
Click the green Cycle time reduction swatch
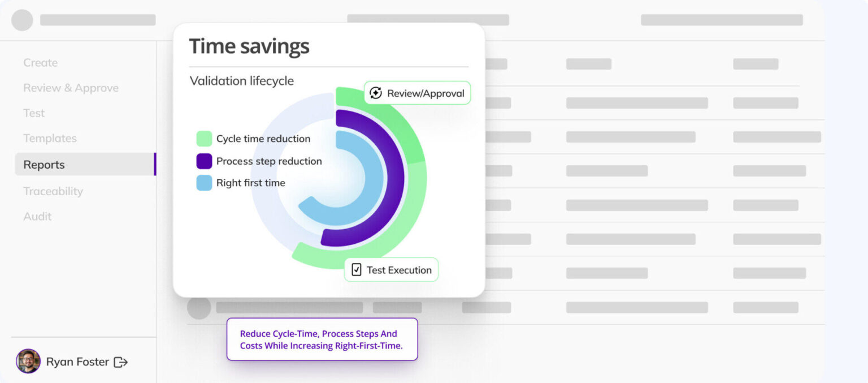point(204,139)
